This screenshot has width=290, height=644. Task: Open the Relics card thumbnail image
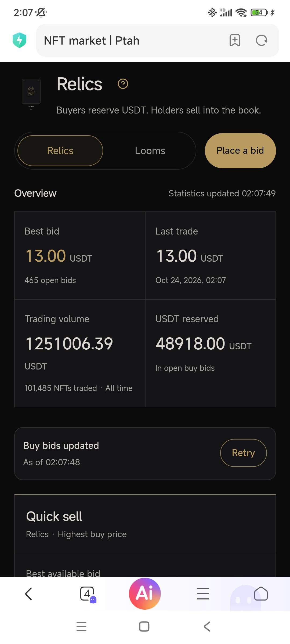(x=31, y=91)
